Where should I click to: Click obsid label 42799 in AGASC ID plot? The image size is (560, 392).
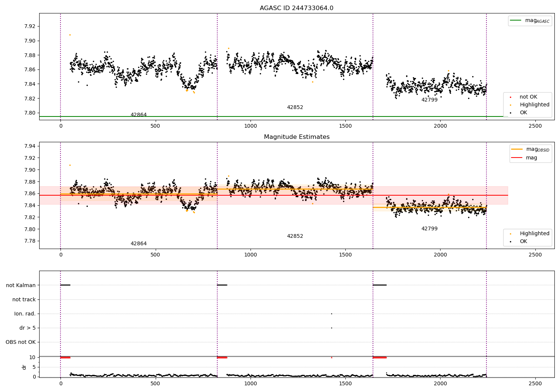pos(429,100)
